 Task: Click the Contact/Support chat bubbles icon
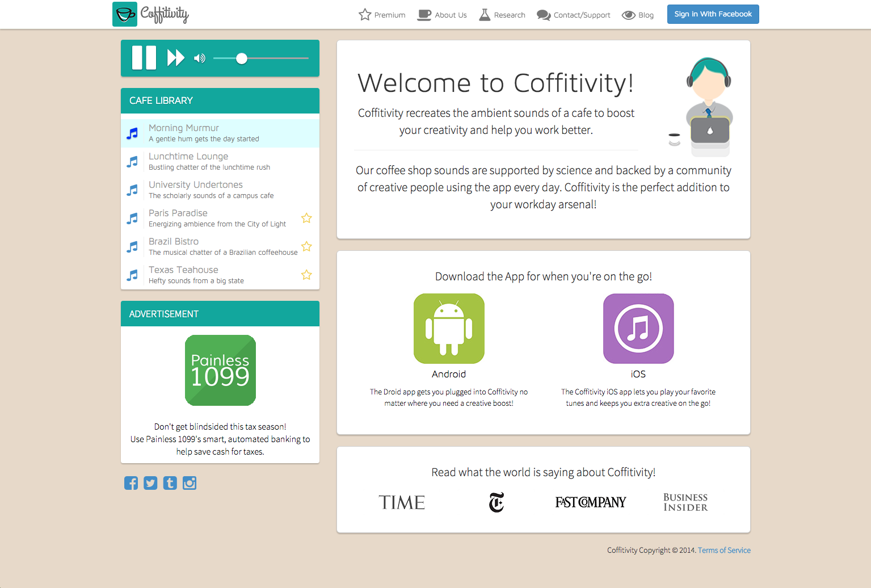[x=544, y=15]
